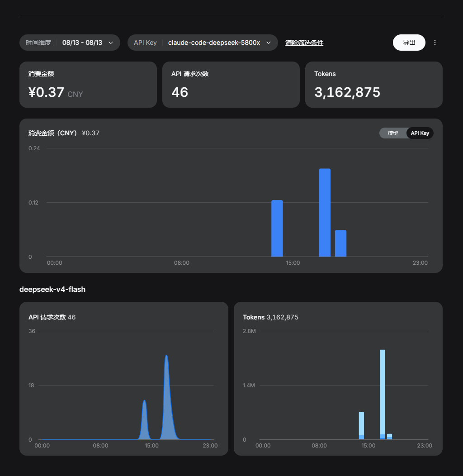Click the tallest blue spending bar
The image size is (463, 476).
[325, 213]
